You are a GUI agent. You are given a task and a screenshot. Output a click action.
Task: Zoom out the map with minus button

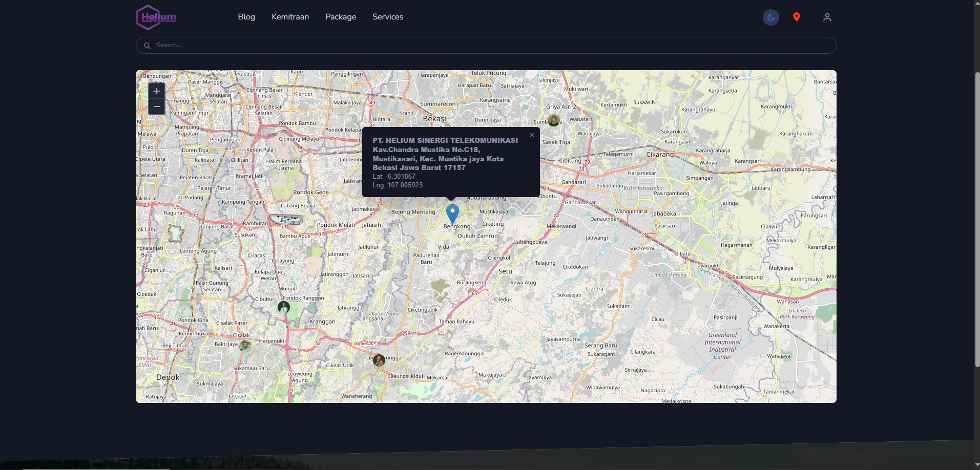click(157, 106)
